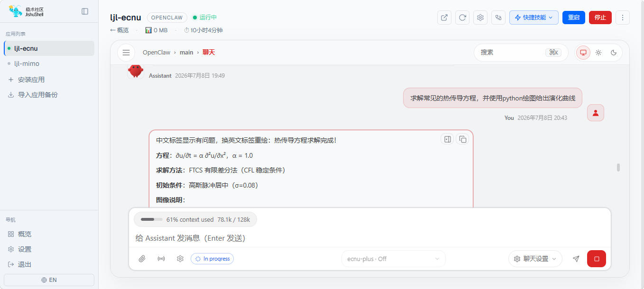
Task: Copy the assistant message icon
Action: tap(462, 139)
